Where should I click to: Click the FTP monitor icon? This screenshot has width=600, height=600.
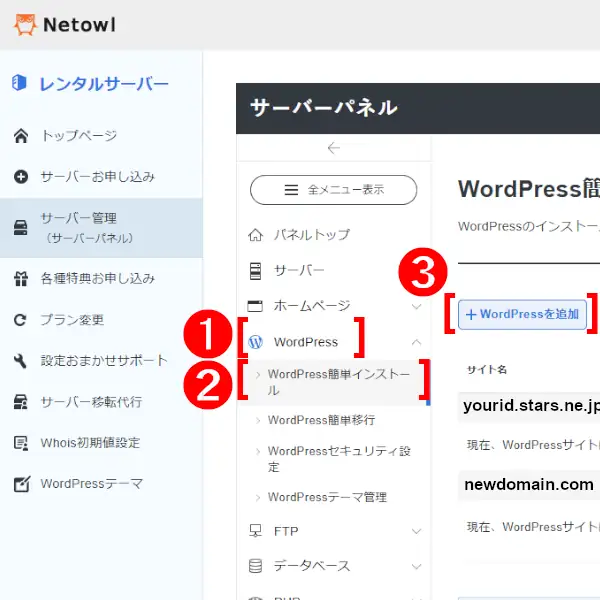[x=255, y=531]
